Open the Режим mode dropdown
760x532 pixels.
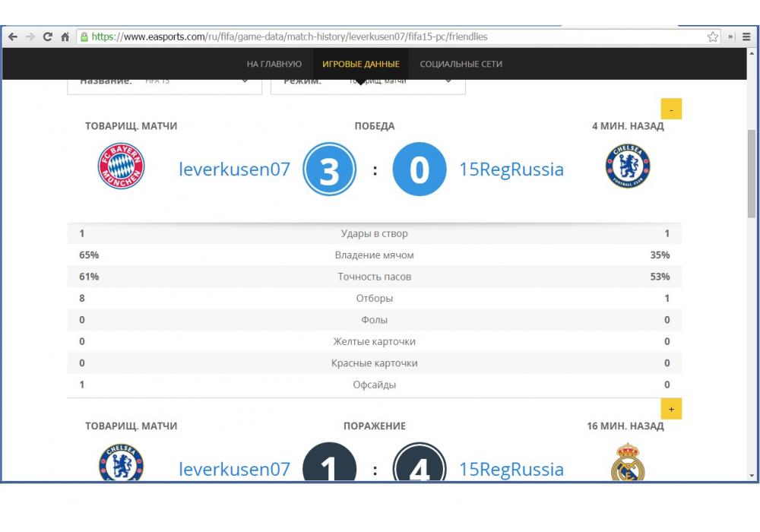[369, 86]
